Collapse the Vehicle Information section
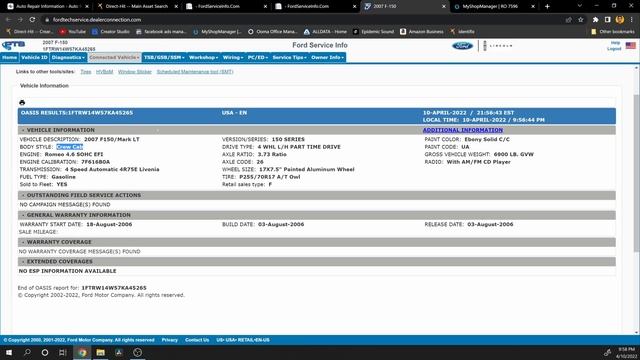Viewport: 640px width, 360px height. pyautogui.click(x=23, y=130)
